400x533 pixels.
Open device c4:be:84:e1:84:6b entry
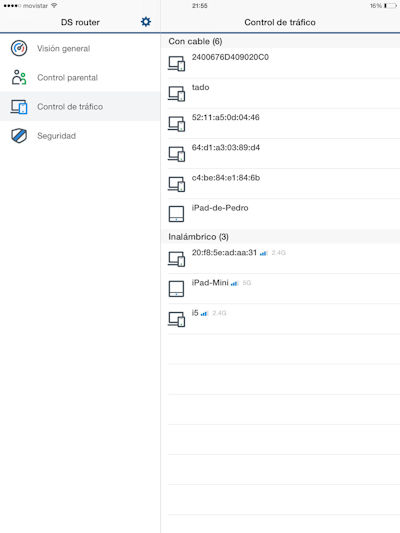[x=284, y=184]
